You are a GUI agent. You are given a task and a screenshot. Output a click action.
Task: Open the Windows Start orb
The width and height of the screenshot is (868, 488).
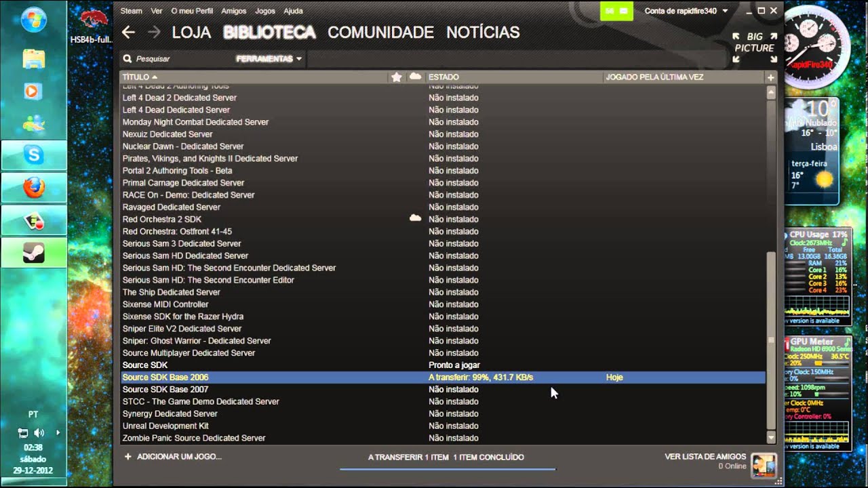(x=33, y=20)
